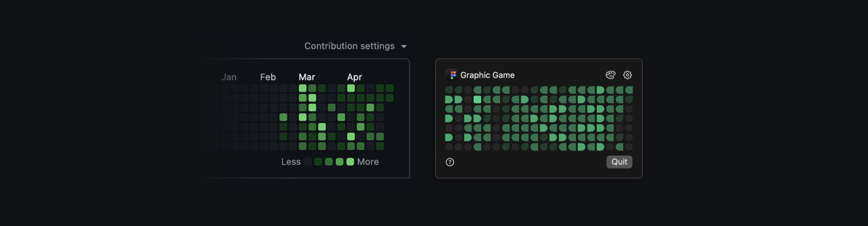Click the brightest legend square next to More
Screen dimensions: 868x226
coord(350,162)
